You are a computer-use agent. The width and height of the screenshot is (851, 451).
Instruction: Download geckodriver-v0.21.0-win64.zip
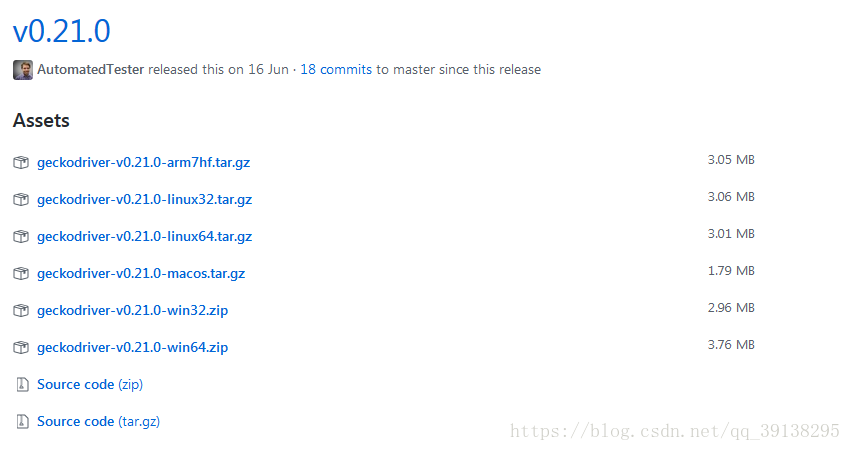coord(132,347)
